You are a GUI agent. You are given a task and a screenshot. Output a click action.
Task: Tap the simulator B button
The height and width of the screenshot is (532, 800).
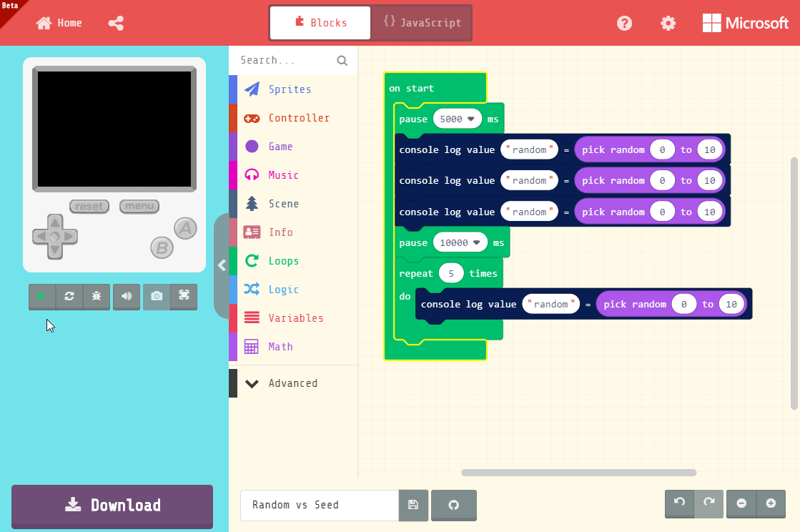(162, 248)
